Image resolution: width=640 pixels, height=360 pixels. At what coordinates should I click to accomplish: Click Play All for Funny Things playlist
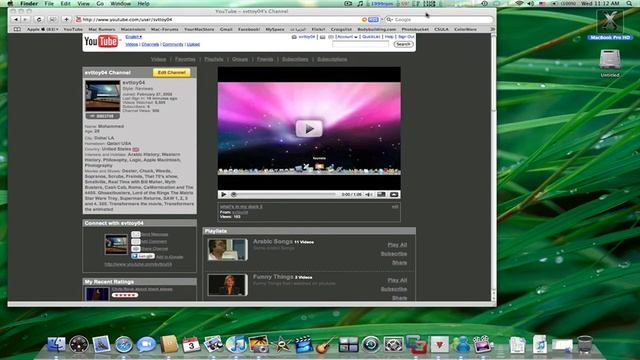point(397,280)
